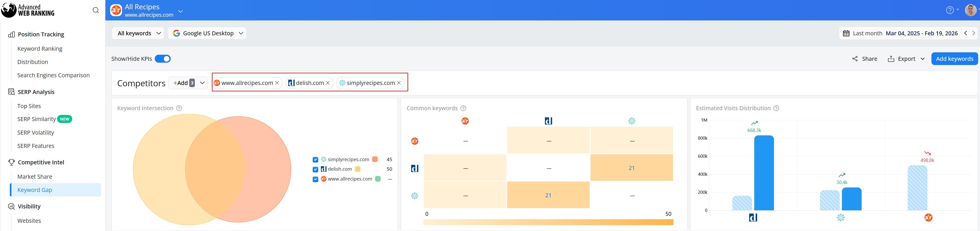This screenshot has height=231, width=980.
Task: Click the Export button label
Action: click(906, 59)
